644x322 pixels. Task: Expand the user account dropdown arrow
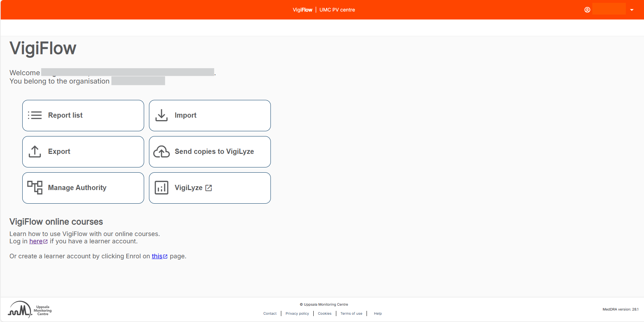coord(632,10)
